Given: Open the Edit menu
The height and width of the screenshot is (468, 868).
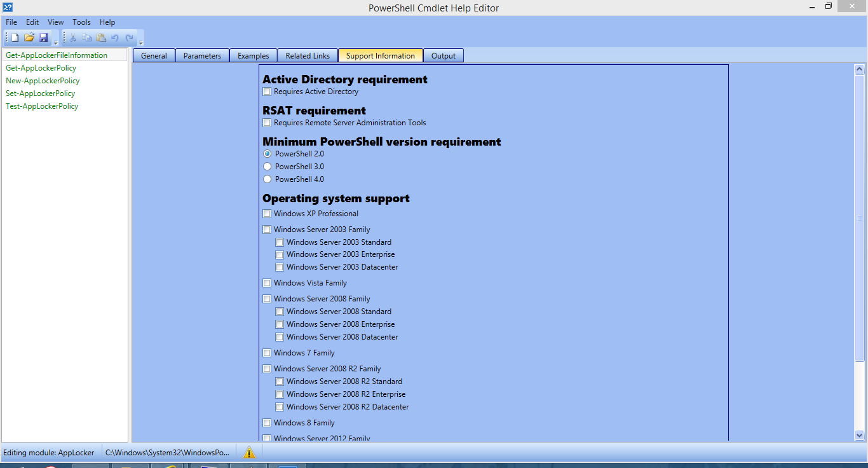Looking at the screenshot, I should click(32, 22).
